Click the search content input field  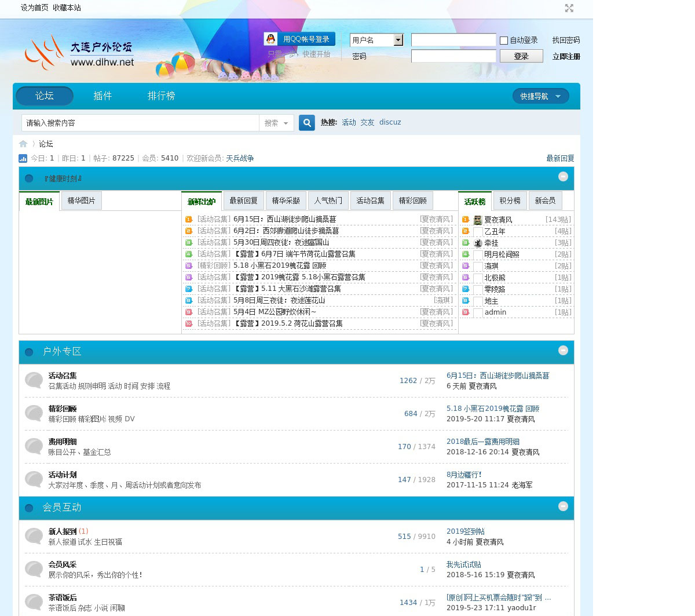coord(140,123)
